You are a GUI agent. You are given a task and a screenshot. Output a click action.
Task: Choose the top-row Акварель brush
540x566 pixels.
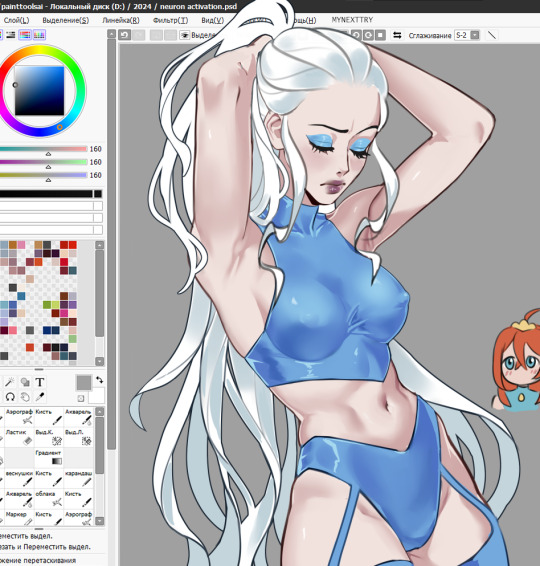click(78, 416)
